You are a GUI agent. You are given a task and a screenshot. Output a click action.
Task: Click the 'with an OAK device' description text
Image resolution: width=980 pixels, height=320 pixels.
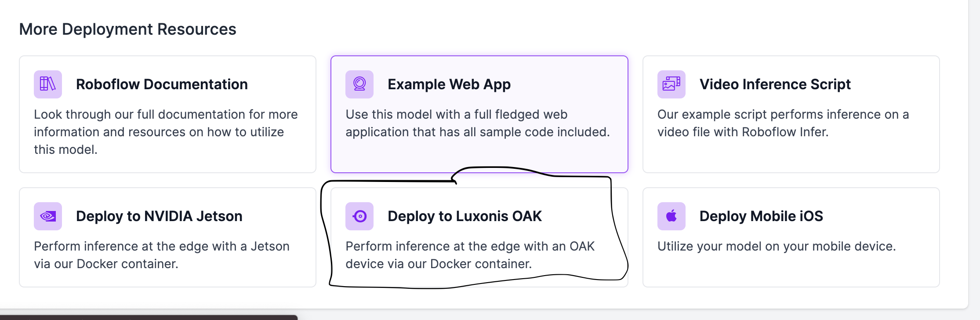[470, 255]
